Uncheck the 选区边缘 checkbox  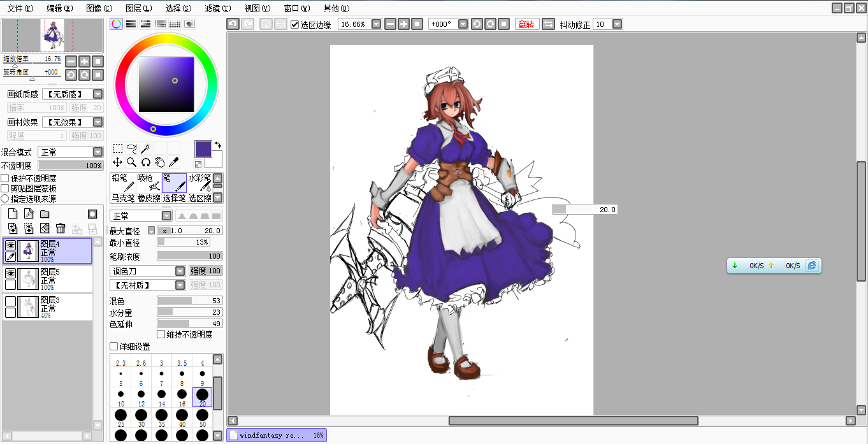[x=294, y=24]
